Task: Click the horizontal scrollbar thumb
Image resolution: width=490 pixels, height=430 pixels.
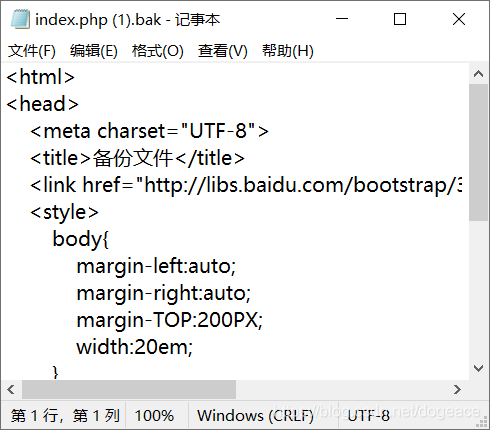Action: tap(129, 389)
